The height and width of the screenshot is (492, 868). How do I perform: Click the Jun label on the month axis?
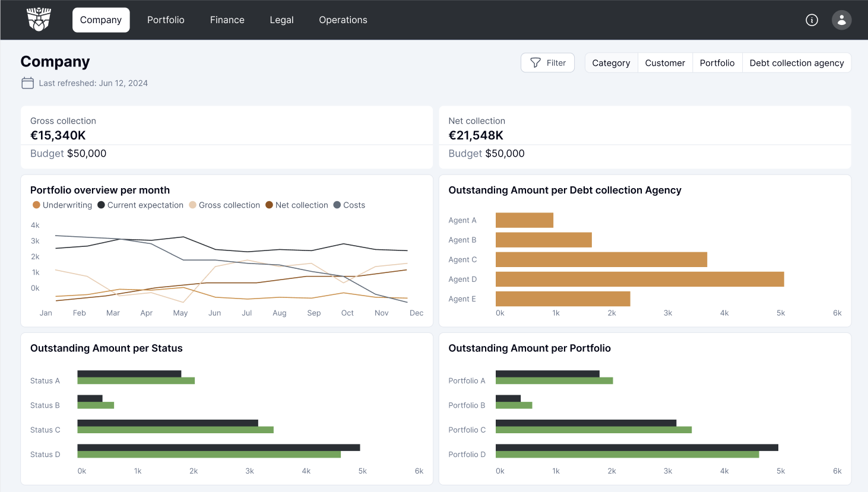[x=215, y=313]
